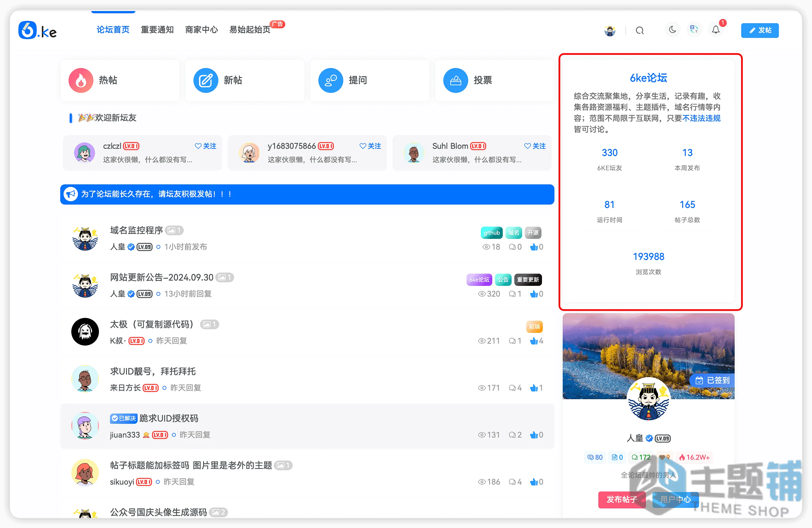Screen dimensions: 812x528
Task: Open jiuan333 user name
Action: (x=125, y=435)
